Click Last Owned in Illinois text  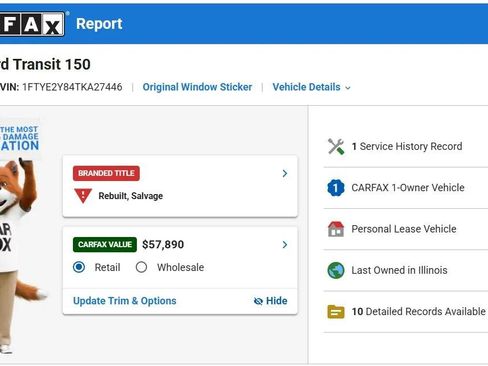399,270
